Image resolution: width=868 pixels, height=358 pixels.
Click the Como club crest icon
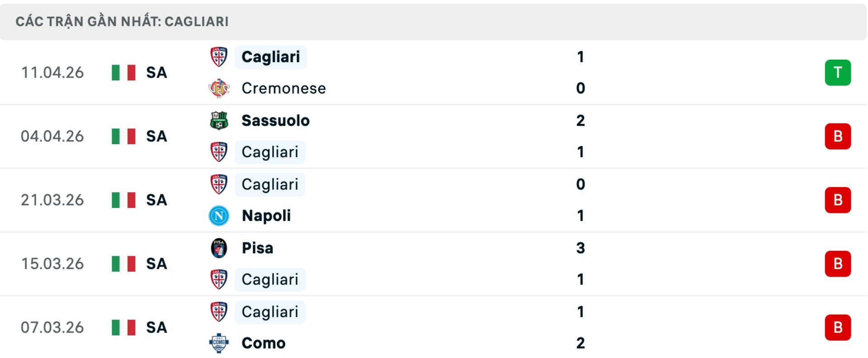[x=219, y=343]
